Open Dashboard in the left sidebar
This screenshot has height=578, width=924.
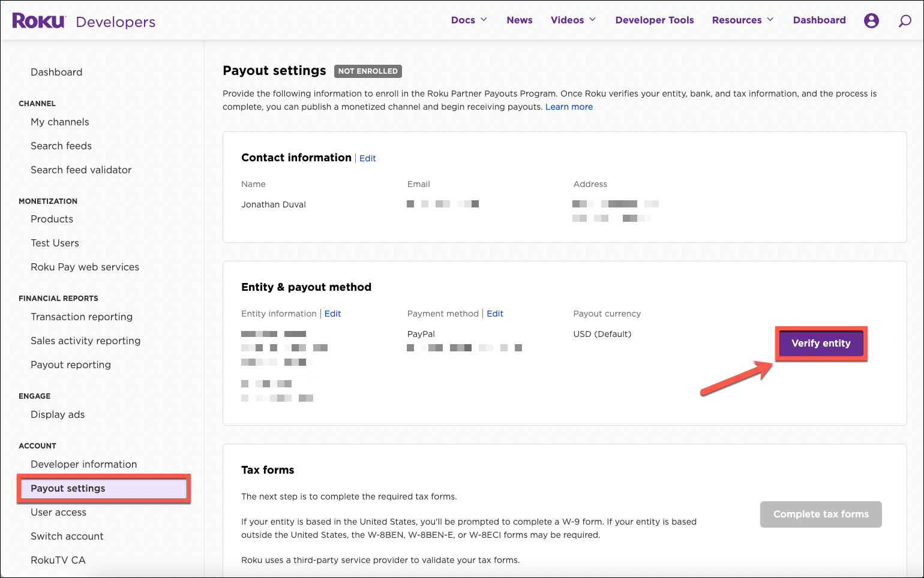56,72
